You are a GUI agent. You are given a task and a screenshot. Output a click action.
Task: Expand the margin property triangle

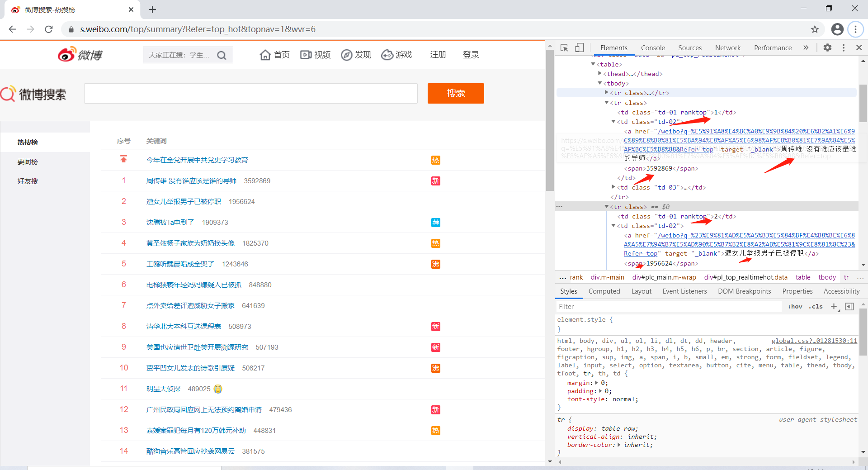(597, 383)
